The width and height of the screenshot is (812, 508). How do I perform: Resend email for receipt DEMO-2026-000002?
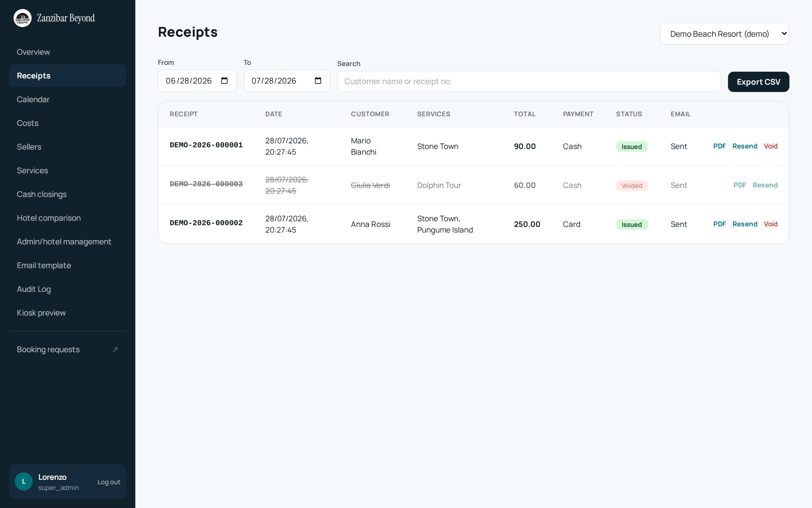[x=745, y=224]
